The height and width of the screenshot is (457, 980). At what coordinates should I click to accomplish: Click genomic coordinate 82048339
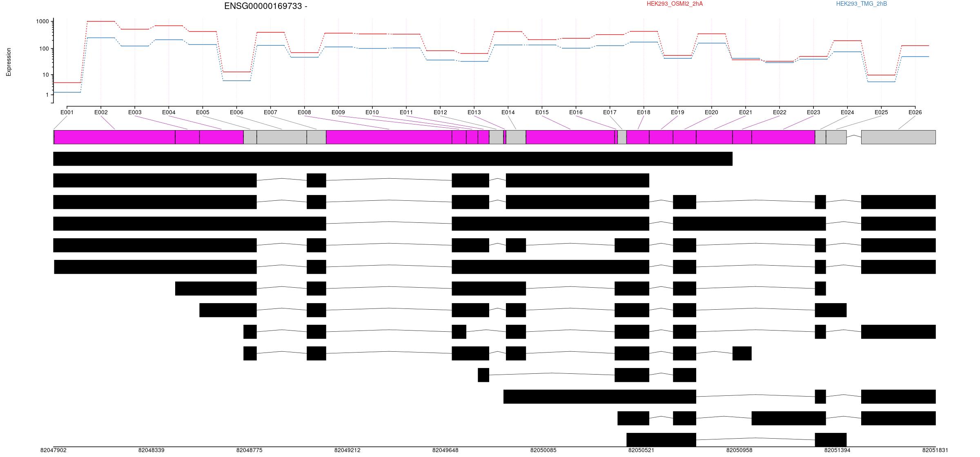[151, 450]
